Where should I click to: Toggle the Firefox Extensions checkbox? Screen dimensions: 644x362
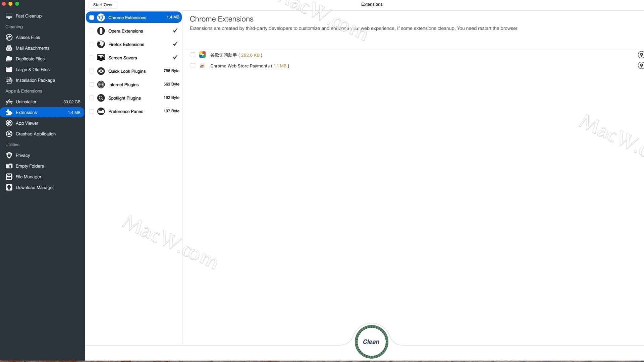click(92, 44)
